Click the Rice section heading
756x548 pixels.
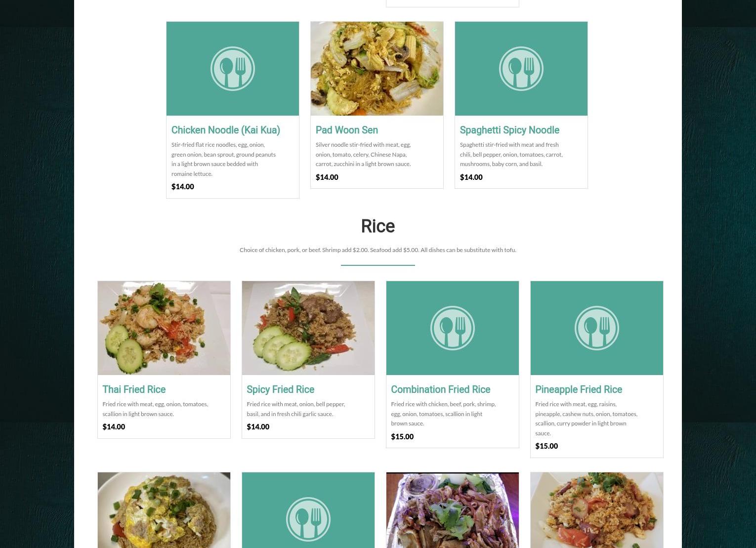click(x=378, y=226)
